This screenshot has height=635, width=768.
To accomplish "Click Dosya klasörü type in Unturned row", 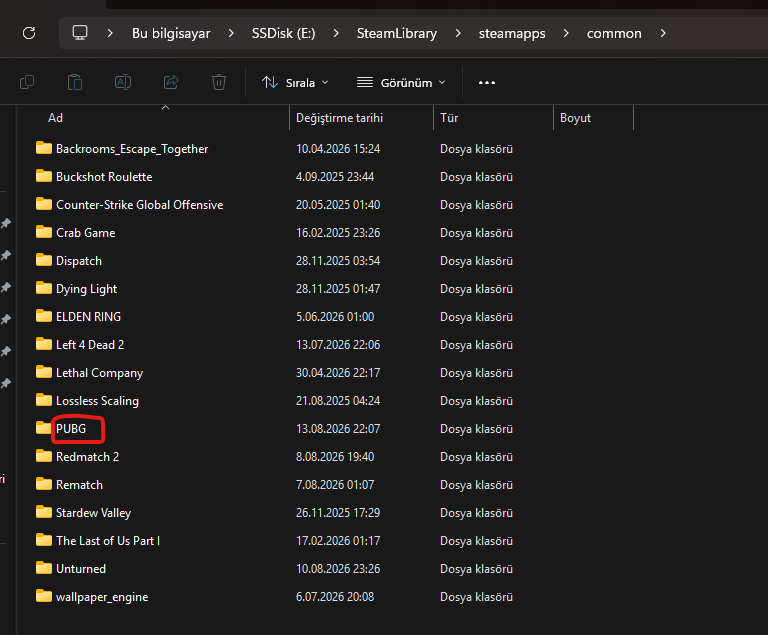I will tap(477, 569).
